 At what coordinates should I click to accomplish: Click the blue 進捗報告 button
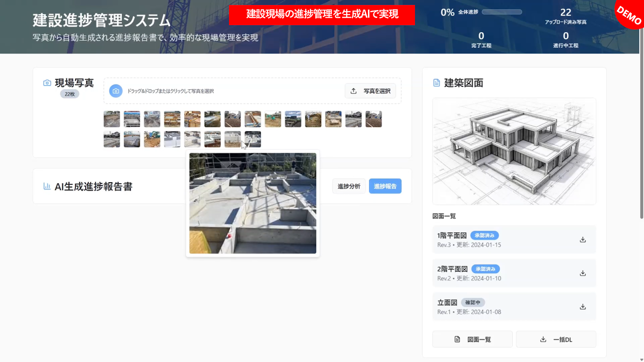[x=385, y=186]
